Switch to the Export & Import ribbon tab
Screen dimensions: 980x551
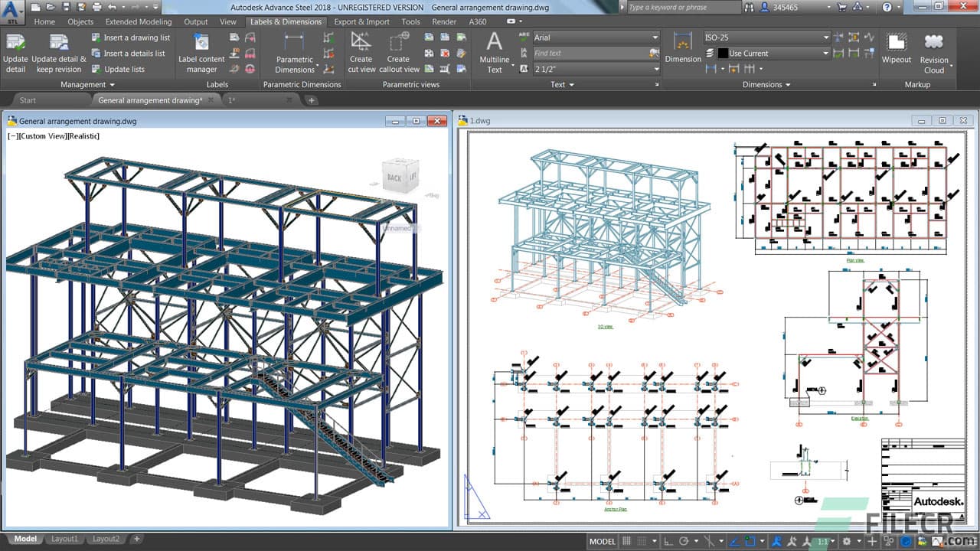tap(361, 21)
